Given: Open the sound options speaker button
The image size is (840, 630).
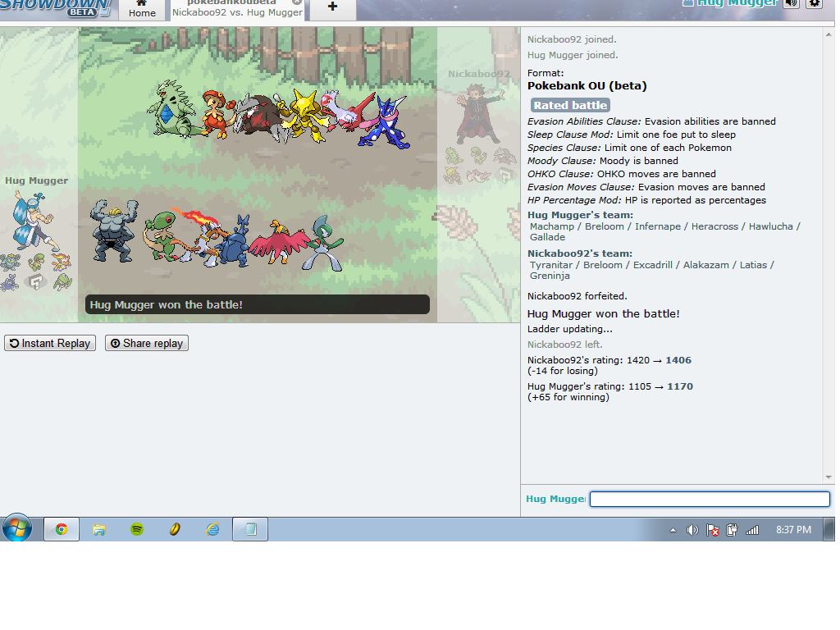Looking at the screenshot, I should (x=792, y=3).
